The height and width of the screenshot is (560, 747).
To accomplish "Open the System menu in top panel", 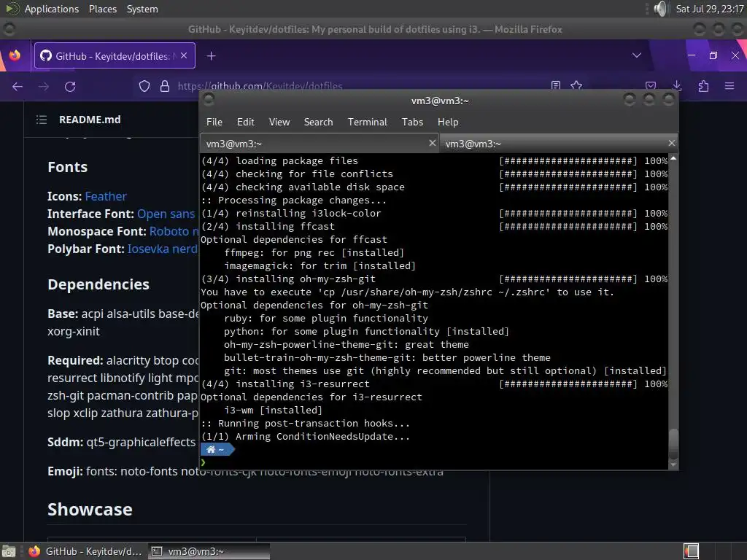I will click(142, 9).
